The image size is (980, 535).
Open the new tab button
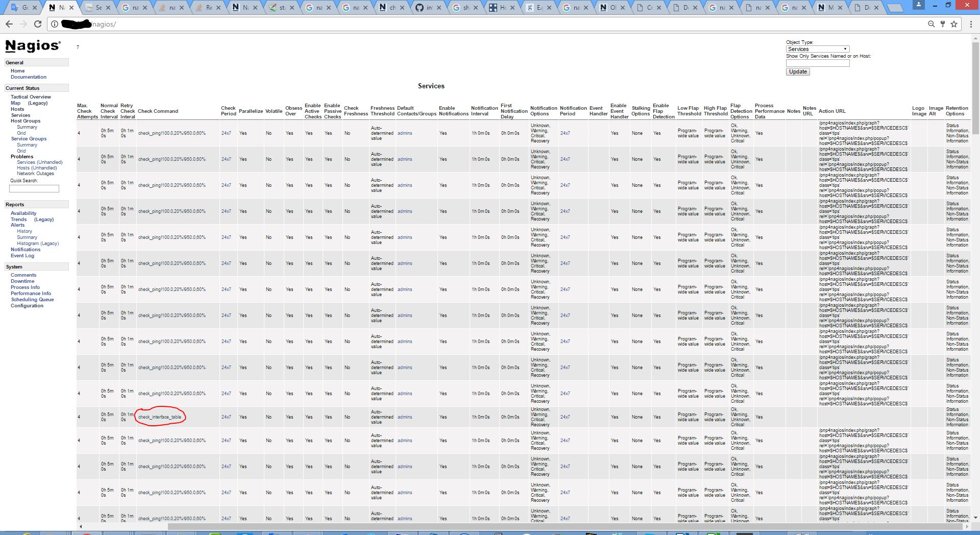tap(894, 8)
